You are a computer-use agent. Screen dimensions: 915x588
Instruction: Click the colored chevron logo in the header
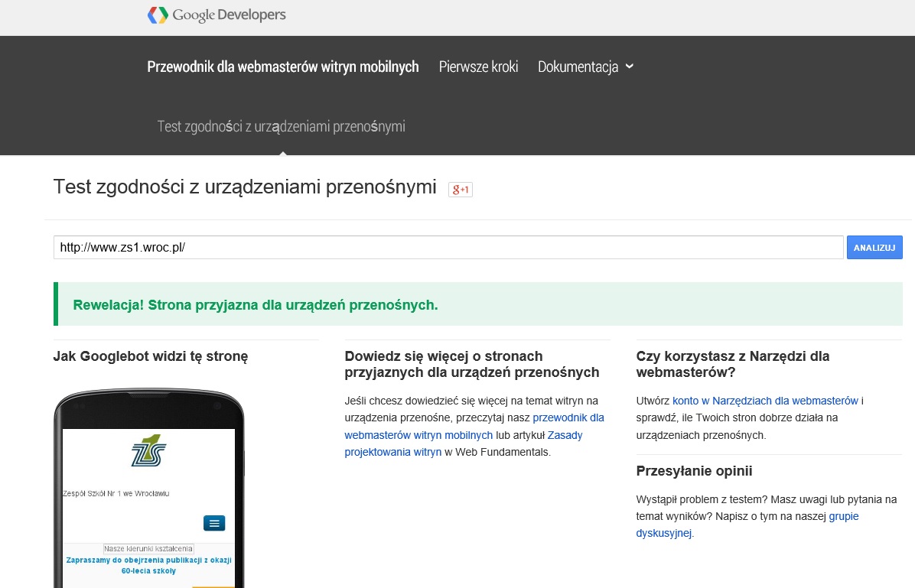click(158, 15)
